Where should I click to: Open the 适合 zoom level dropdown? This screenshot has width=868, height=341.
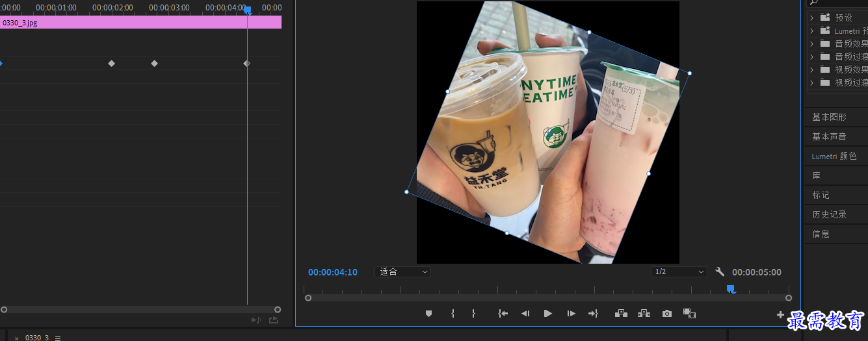click(402, 272)
